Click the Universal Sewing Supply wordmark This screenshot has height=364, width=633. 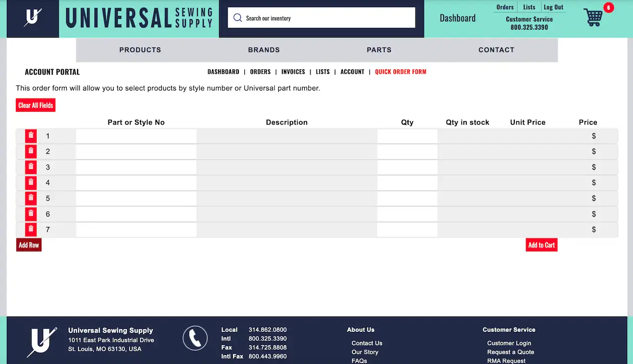point(139,18)
